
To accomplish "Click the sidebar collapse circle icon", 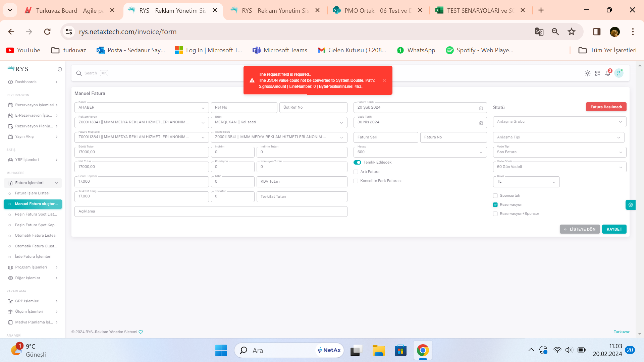I will coord(60,69).
